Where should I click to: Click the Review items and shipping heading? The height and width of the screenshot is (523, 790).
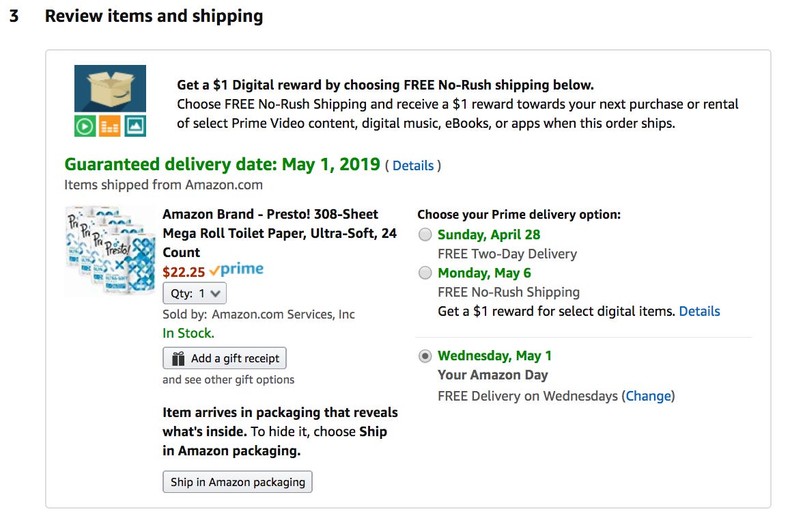tap(154, 17)
